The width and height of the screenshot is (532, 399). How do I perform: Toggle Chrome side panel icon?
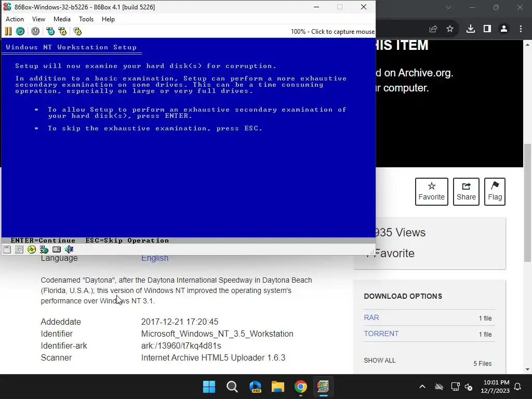click(487, 29)
